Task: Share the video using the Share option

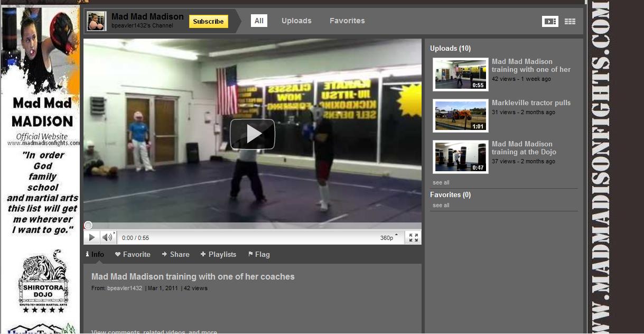Action: point(176,254)
